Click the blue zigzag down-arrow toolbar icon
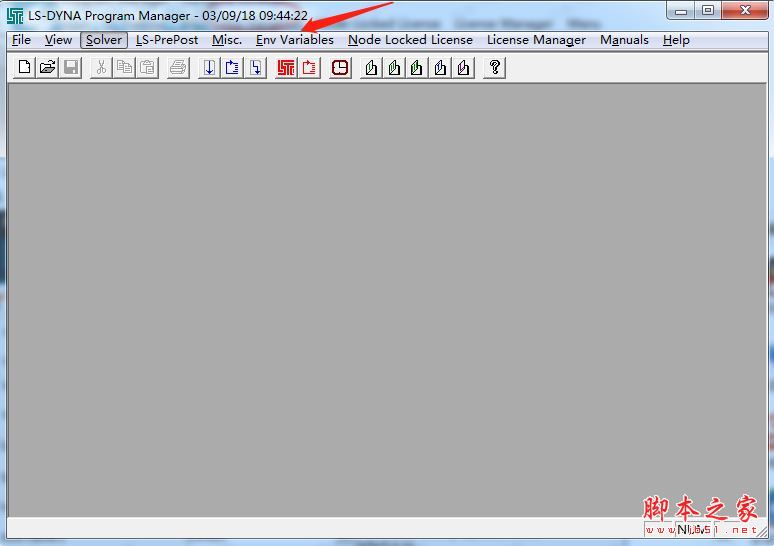774x546 pixels. point(256,67)
